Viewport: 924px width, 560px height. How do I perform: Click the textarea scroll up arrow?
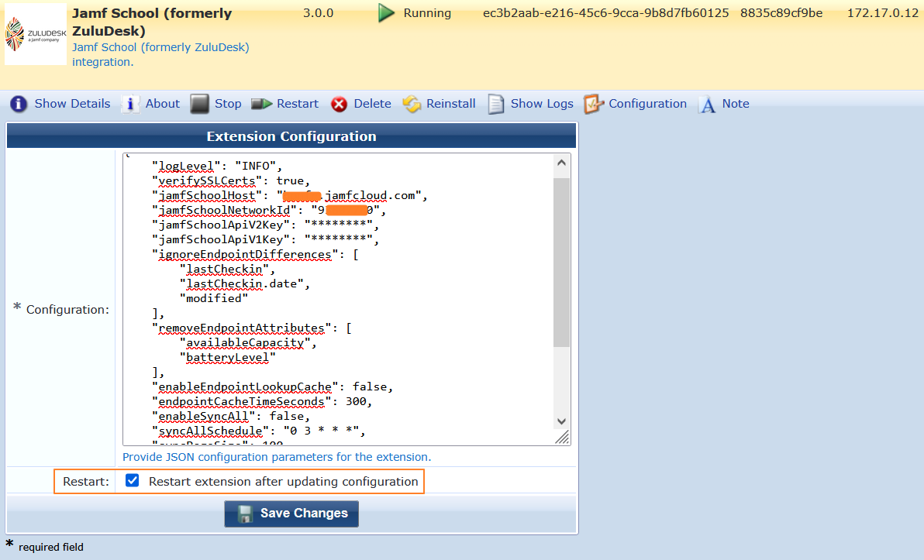click(561, 163)
